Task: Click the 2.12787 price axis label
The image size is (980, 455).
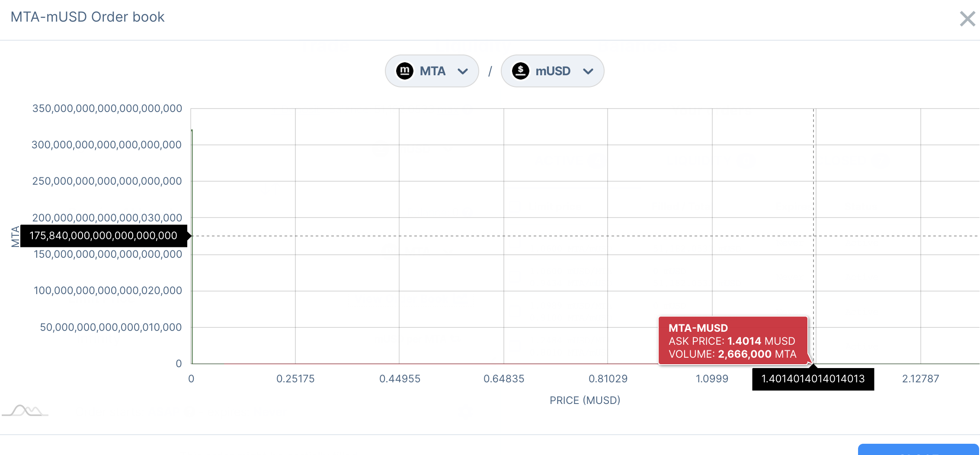Action: (x=920, y=379)
